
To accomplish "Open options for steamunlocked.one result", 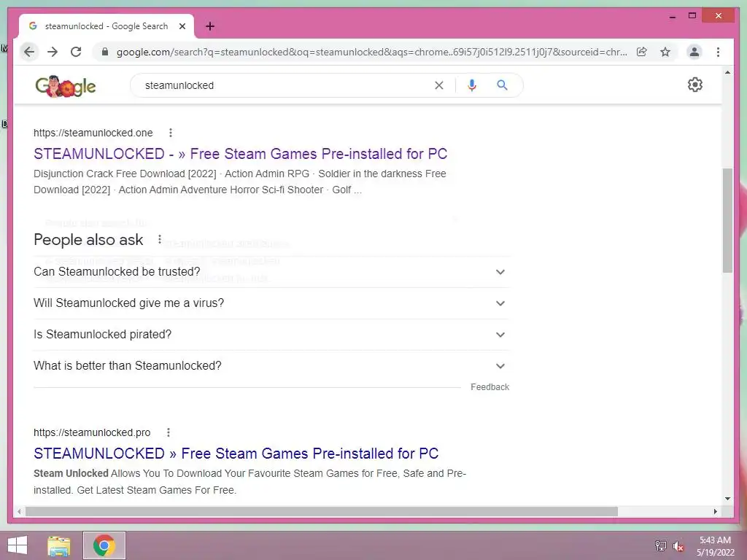I will (171, 133).
